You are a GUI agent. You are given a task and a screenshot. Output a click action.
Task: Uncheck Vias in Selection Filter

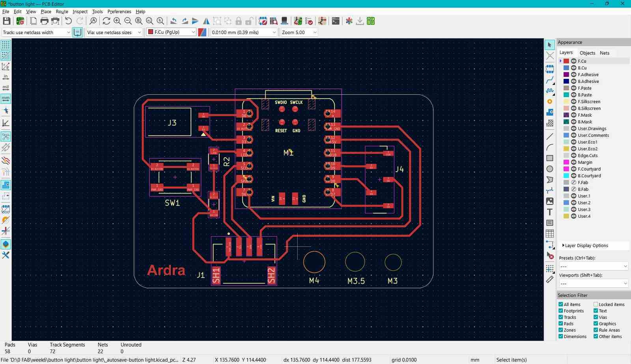[x=595, y=317]
